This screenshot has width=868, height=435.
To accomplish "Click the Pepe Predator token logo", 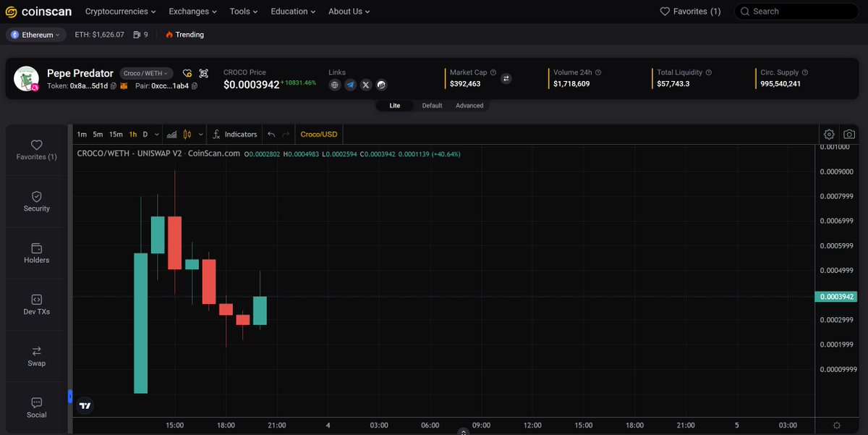I will (26, 79).
